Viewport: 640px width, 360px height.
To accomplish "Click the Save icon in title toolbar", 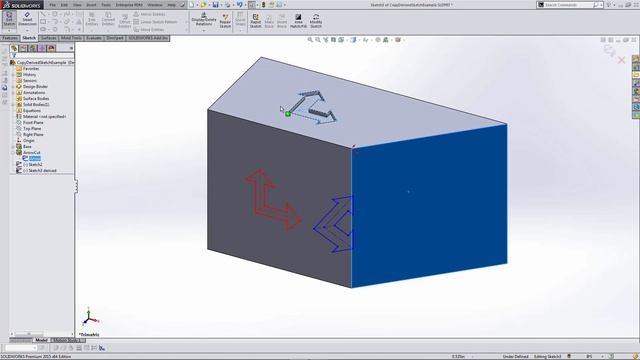I will pos(216,5).
